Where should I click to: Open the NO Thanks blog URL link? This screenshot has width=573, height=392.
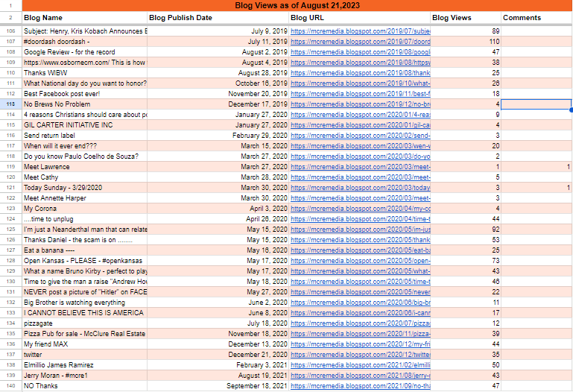click(x=361, y=386)
